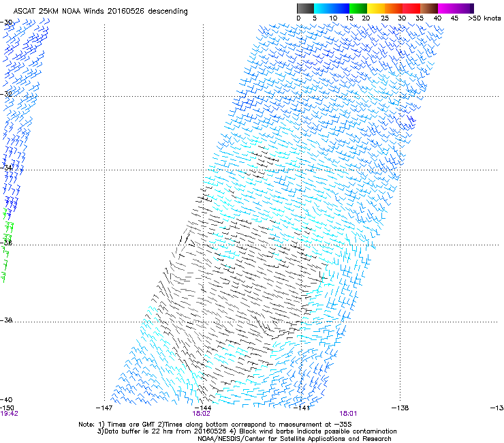Viewport: 504px width, 443px height.
Task: Click the gray 0-5 knots color swatch
Action: point(305,8)
